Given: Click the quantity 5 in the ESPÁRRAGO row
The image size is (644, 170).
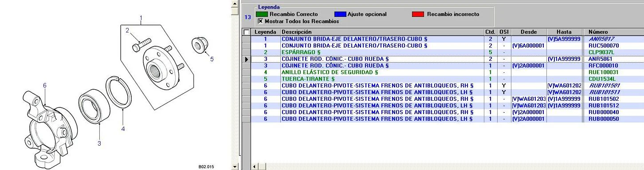Looking at the screenshot, I should click(490, 52).
